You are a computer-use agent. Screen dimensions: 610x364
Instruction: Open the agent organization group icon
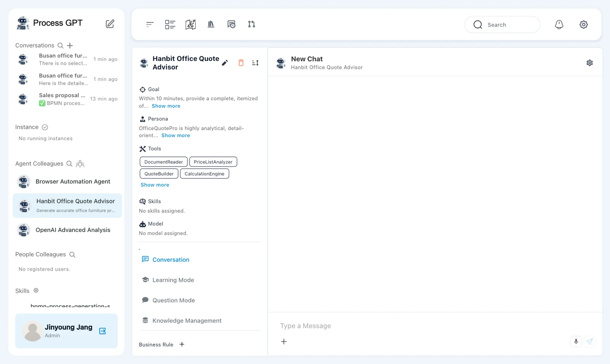[x=80, y=164]
